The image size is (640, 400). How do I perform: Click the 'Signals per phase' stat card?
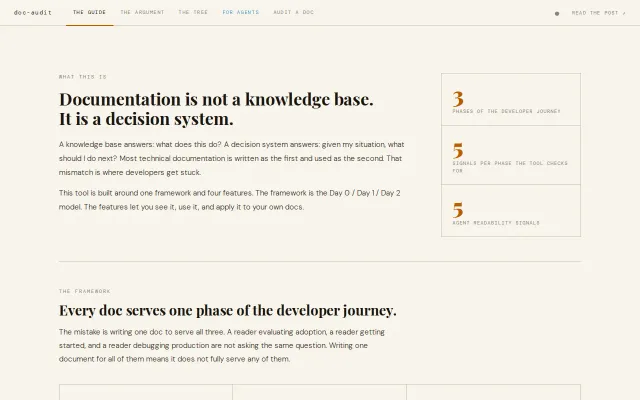pyautogui.click(x=511, y=155)
